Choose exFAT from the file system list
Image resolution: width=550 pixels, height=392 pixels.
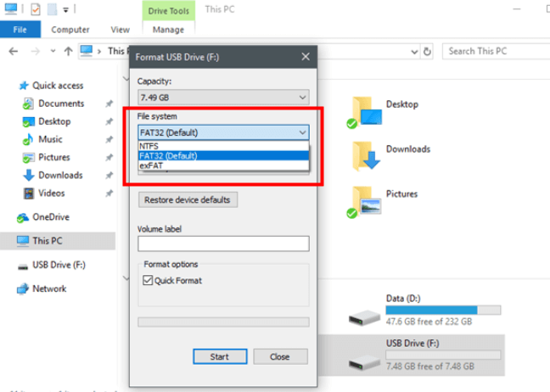[x=223, y=165]
